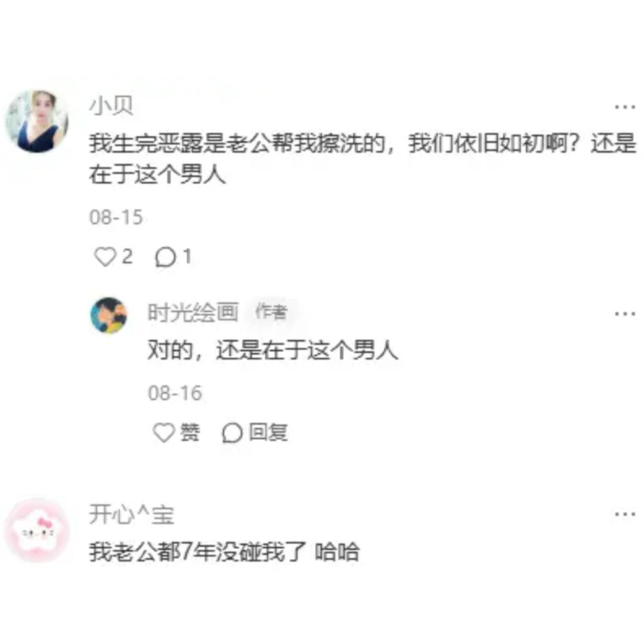The image size is (644, 644).
Task: Select comment text 对的，还是在于这个男人
Action: [x=273, y=351]
